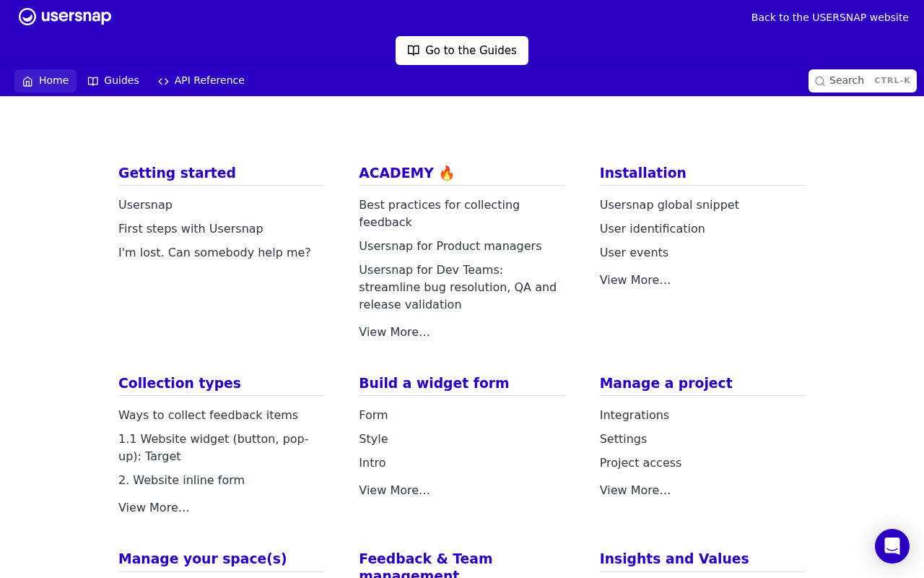Expand View More under Collection types

154,507
